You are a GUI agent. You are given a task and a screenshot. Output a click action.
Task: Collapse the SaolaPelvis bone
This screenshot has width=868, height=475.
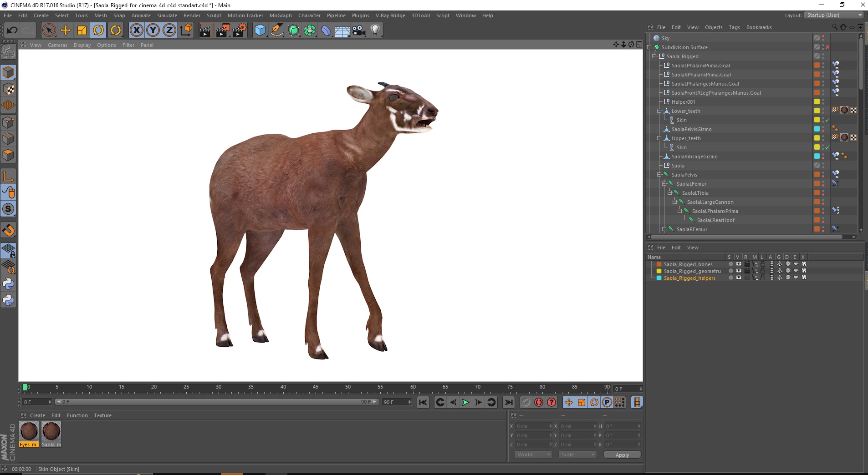(659, 175)
